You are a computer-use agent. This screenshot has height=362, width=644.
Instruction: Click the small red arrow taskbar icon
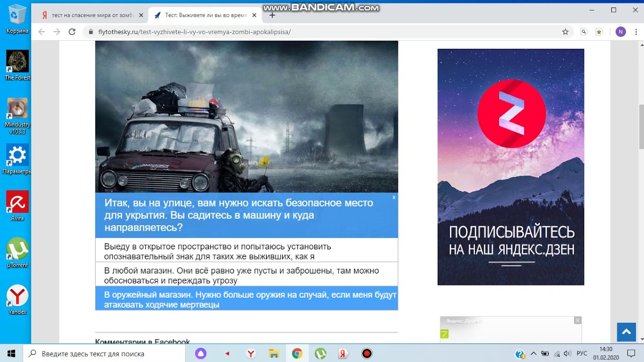(x=227, y=353)
